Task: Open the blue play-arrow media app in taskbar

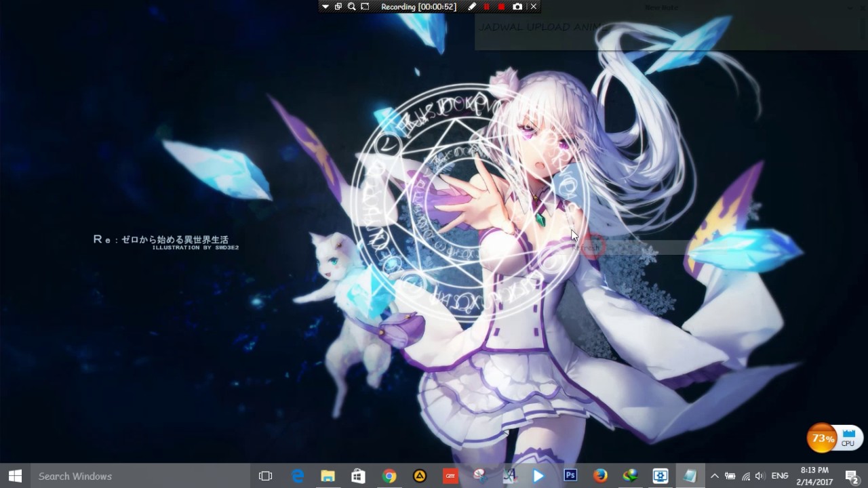Action: pyautogui.click(x=539, y=476)
